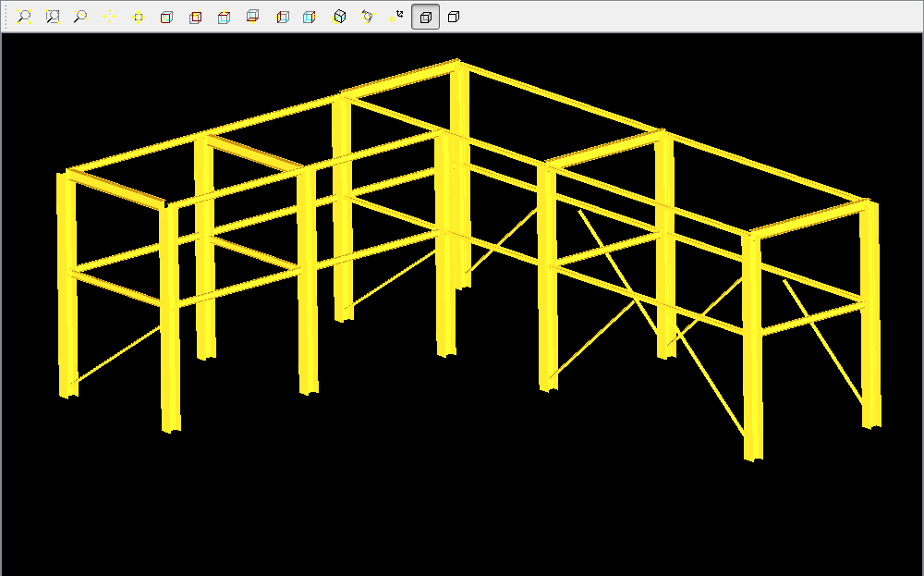Switch to front face cube view
The height and width of the screenshot is (576, 924).
click(x=166, y=17)
